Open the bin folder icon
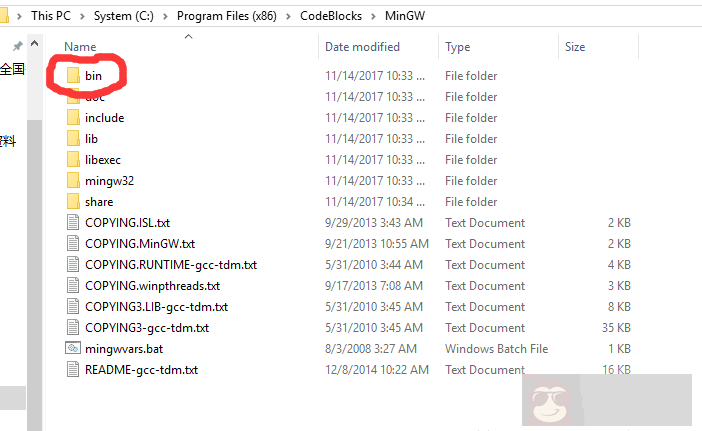 (x=72, y=76)
